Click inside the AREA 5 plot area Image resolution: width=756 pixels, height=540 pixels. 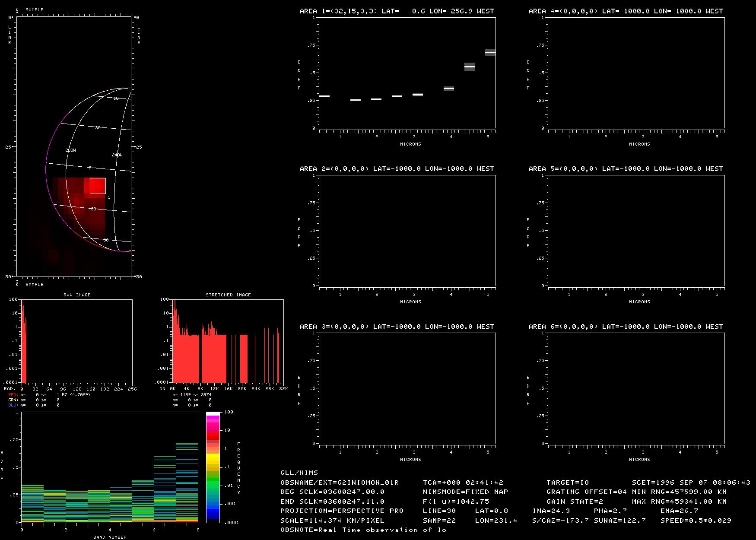pyautogui.click(x=636, y=230)
